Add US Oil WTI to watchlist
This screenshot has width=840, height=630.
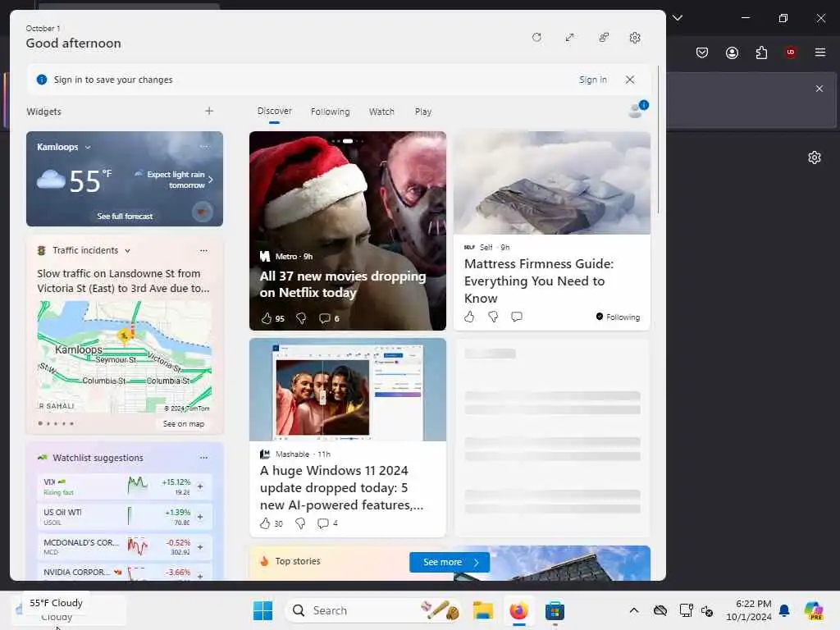pos(200,517)
